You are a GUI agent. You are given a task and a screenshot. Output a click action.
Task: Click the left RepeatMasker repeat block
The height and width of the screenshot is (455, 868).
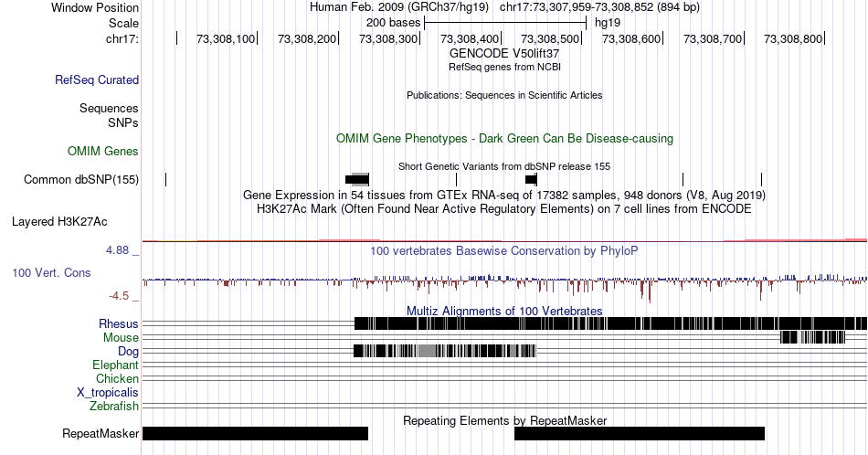[255, 433]
